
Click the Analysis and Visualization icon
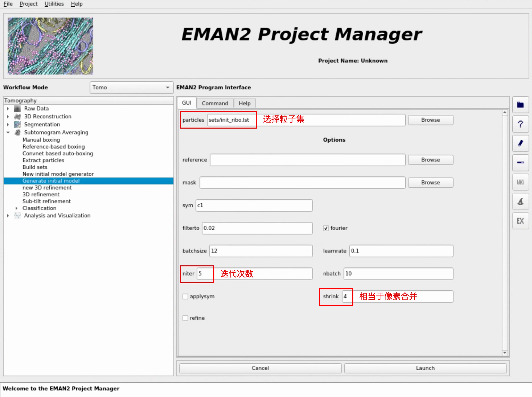17,216
